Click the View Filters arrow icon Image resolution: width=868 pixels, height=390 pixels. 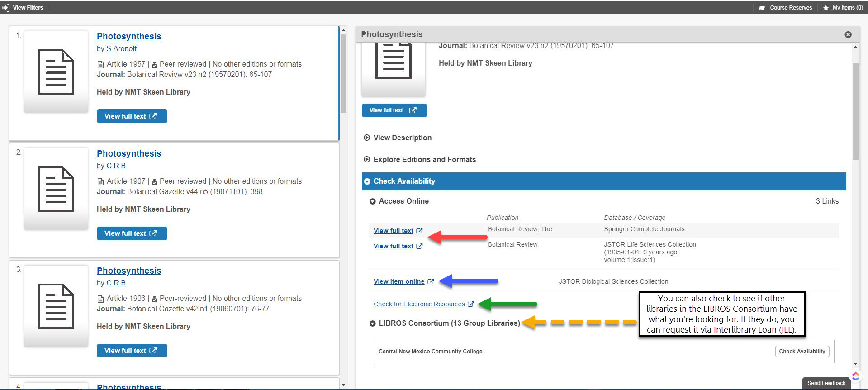pyautogui.click(x=6, y=8)
